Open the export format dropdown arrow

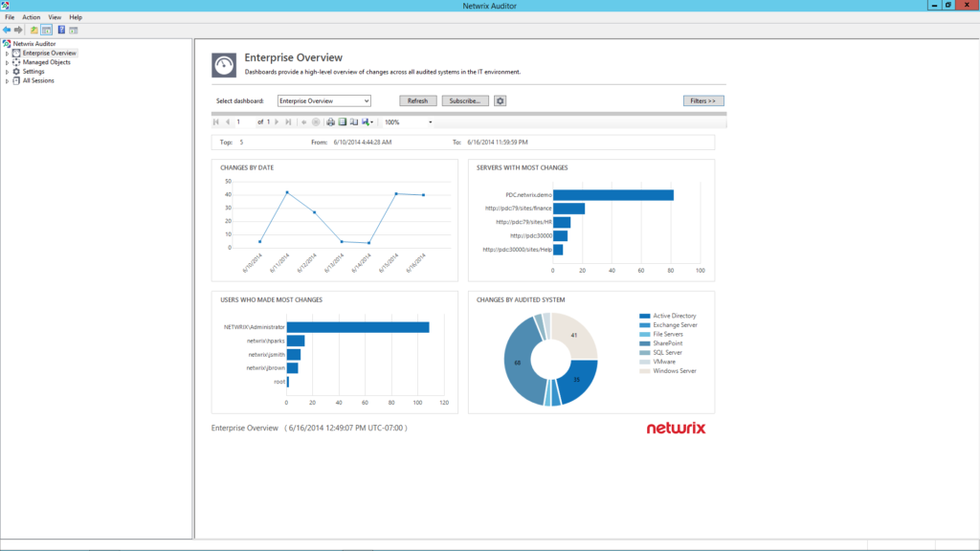(x=373, y=122)
